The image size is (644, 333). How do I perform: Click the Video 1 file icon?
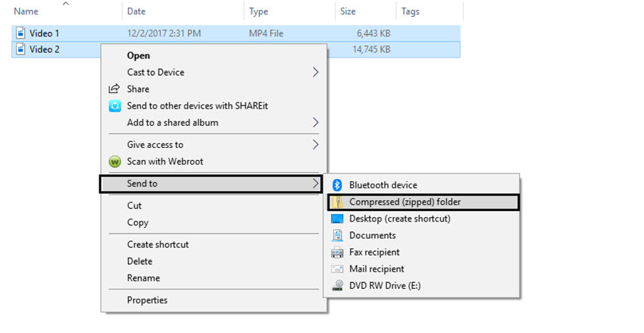(x=20, y=33)
